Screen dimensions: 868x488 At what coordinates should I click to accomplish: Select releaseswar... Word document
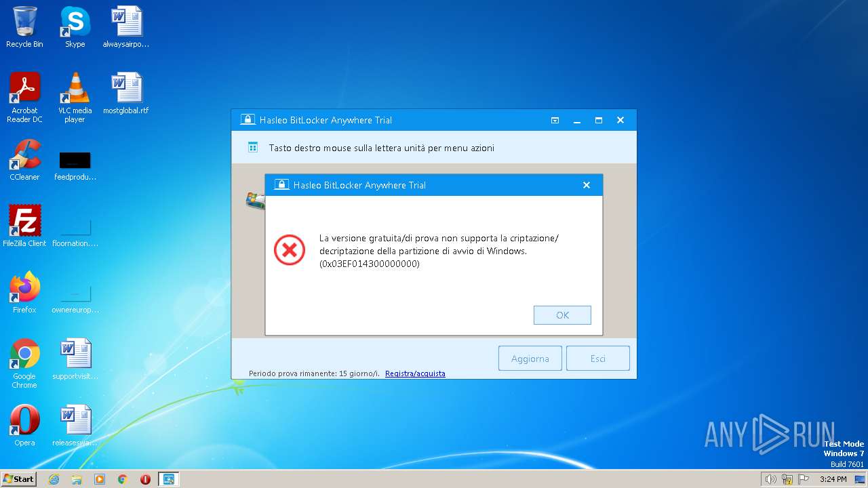75,426
